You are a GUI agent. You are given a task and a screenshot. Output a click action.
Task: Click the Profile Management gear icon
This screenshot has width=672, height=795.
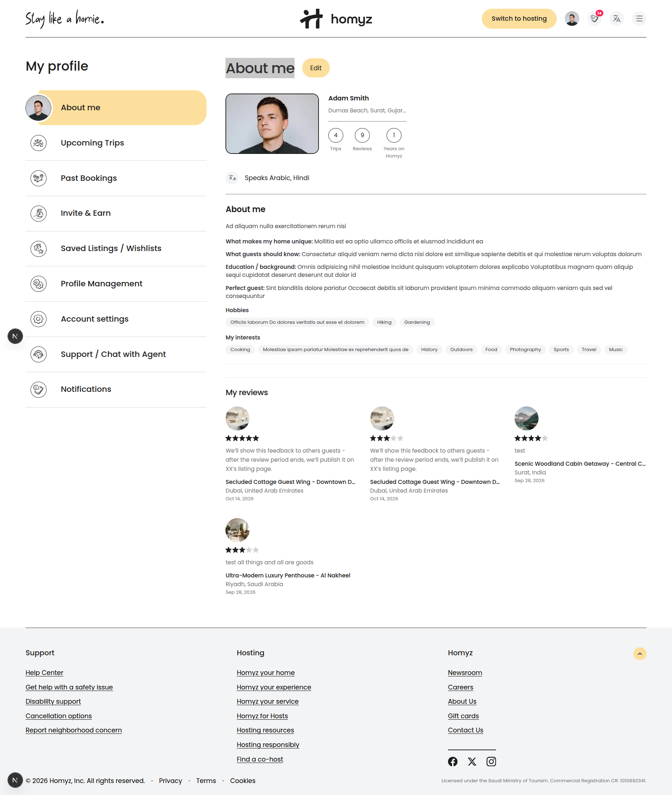click(39, 283)
